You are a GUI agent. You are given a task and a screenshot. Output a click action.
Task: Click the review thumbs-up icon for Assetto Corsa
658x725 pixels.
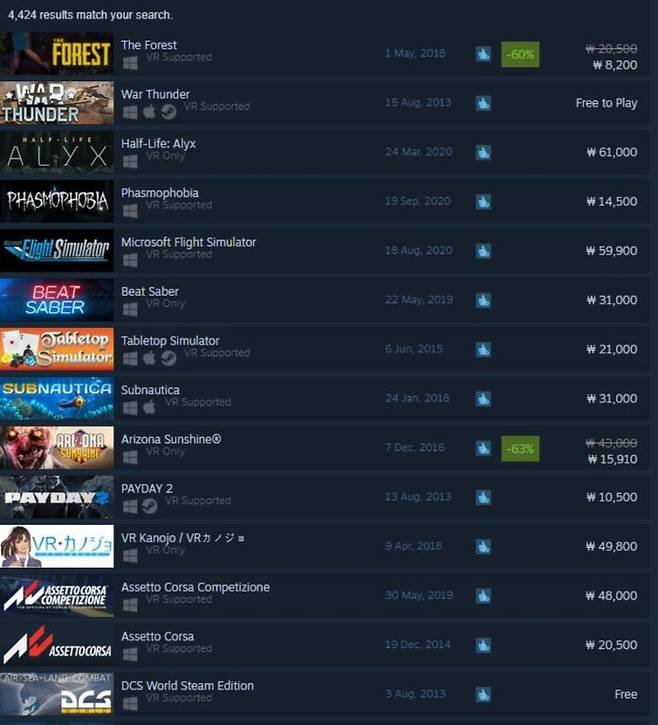[483, 645]
